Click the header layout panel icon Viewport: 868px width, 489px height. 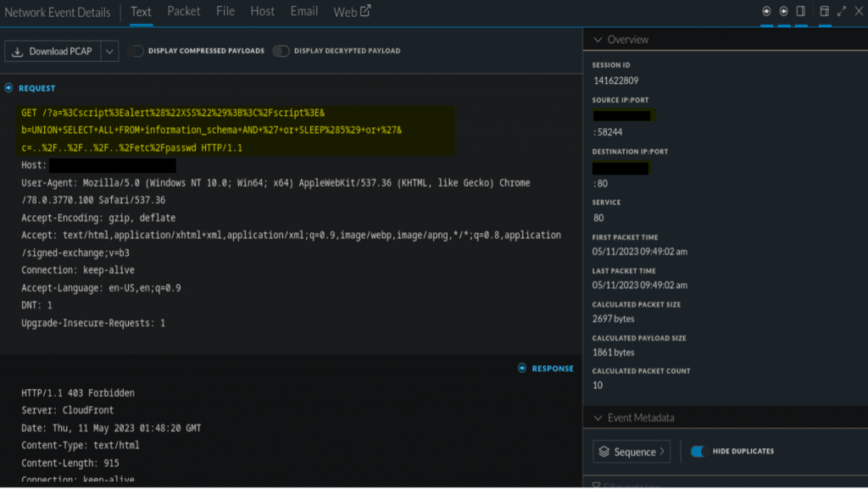pyautogui.click(x=824, y=12)
